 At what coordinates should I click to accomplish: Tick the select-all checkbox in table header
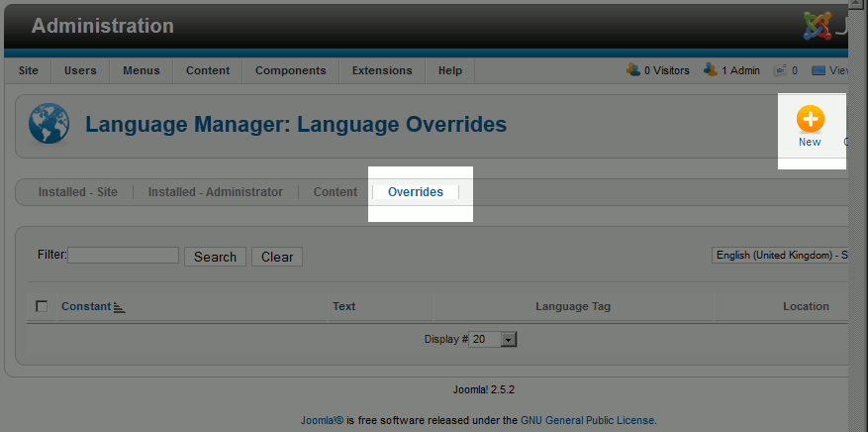[42, 306]
